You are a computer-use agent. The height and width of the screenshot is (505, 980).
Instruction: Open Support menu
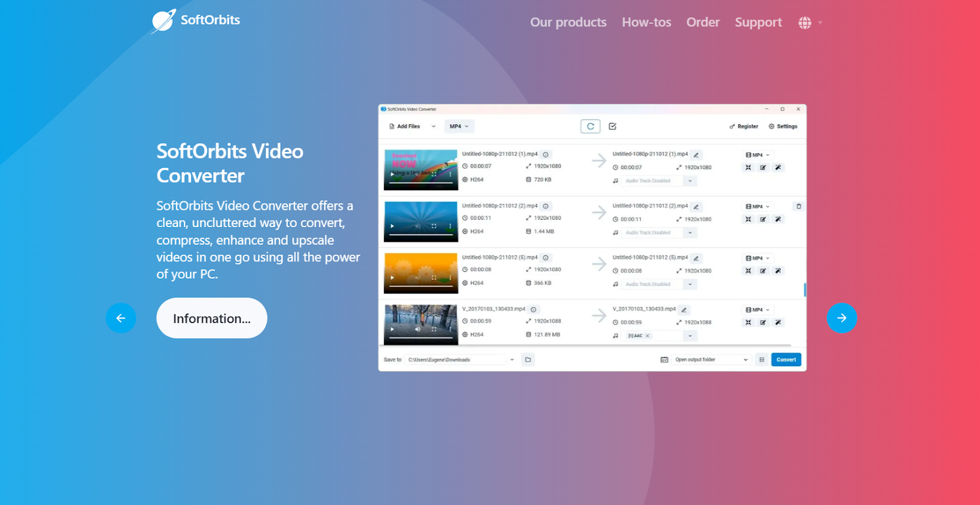[x=758, y=23]
